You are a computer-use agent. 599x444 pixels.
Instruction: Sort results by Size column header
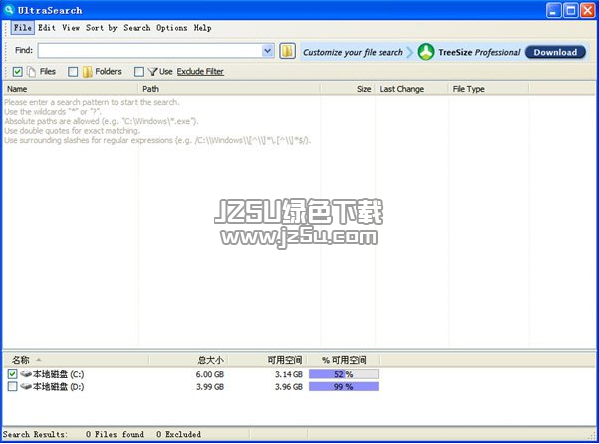[348, 89]
